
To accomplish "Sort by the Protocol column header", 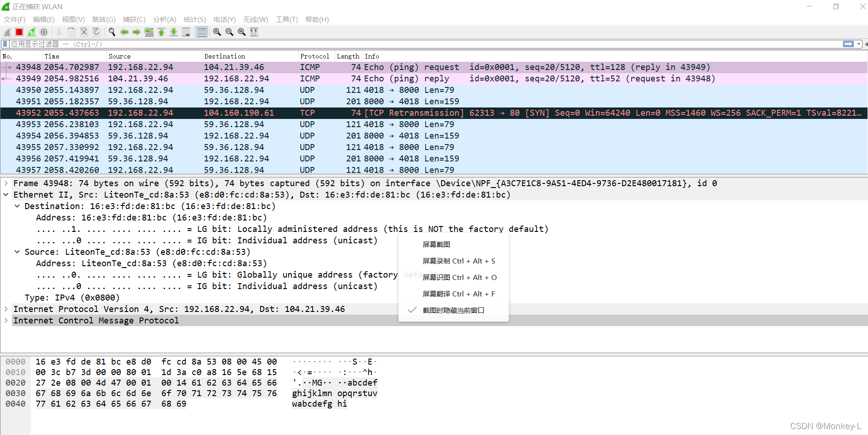I will pos(316,56).
